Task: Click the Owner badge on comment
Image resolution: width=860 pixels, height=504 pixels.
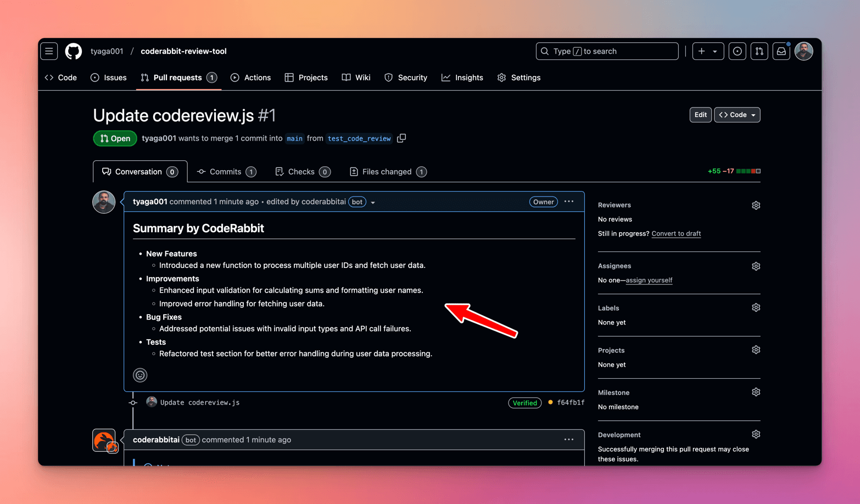Action: coord(543,202)
